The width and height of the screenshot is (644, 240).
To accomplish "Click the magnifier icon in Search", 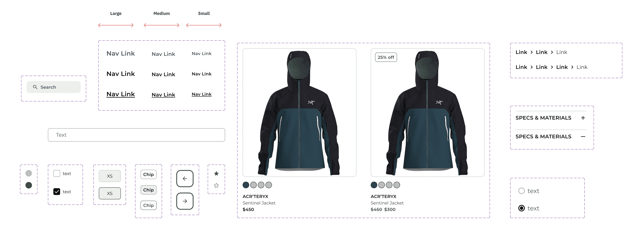I will click(x=35, y=87).
